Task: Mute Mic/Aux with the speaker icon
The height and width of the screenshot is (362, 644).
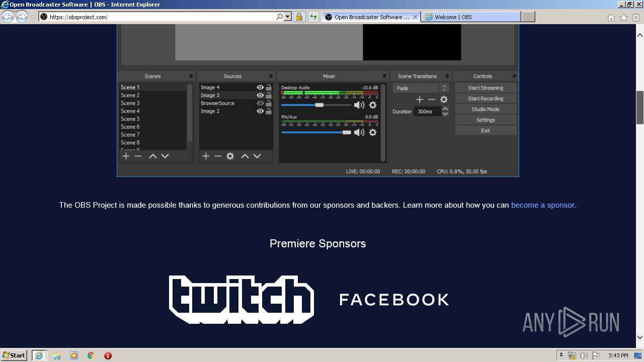Action: point(359,132)
